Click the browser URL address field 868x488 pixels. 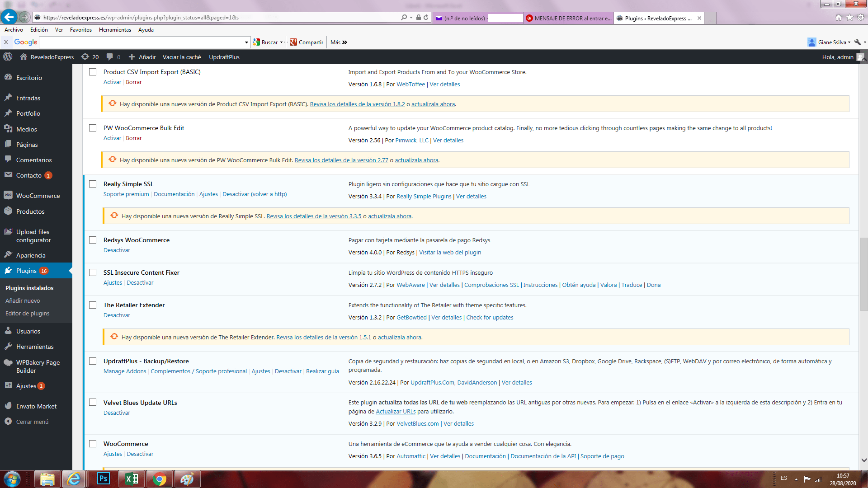[217, 18]
